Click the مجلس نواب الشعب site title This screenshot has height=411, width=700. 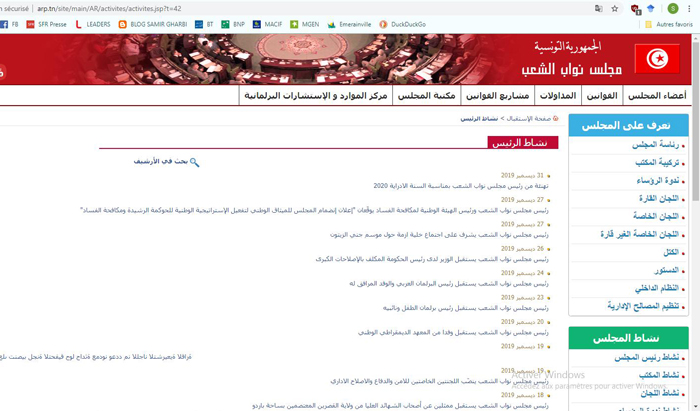[571, 69]
